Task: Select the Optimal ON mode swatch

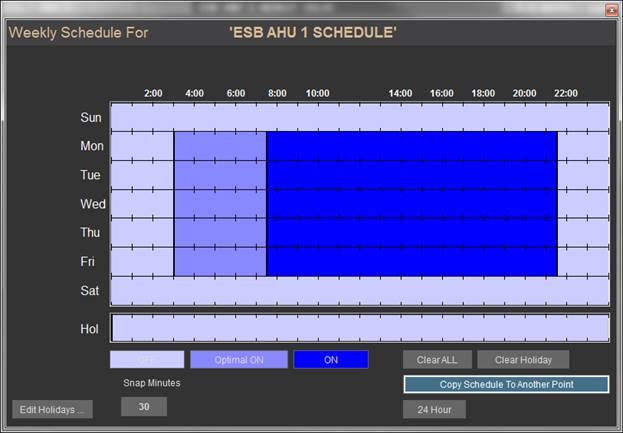Action: (238, 359)
